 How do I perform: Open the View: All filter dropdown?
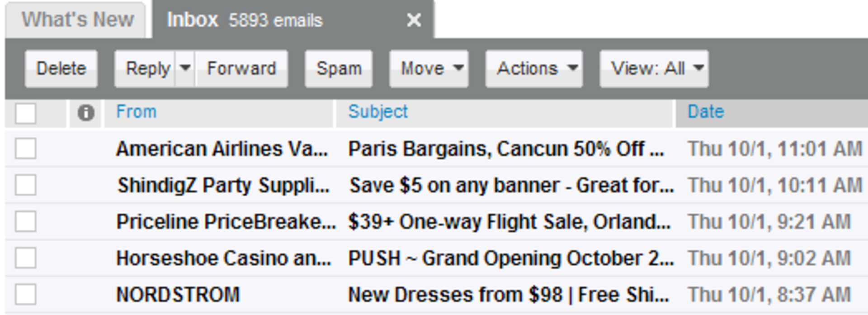click(654, 68)
